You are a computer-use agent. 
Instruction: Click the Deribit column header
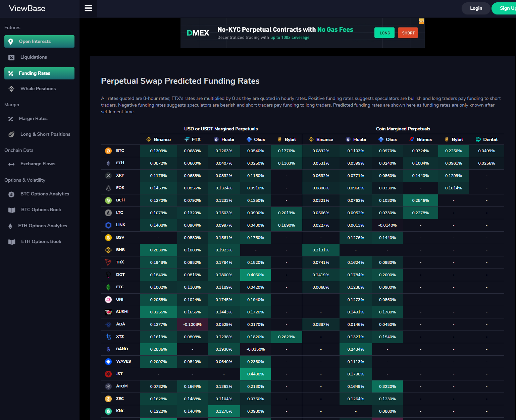[x=486, y=139]
